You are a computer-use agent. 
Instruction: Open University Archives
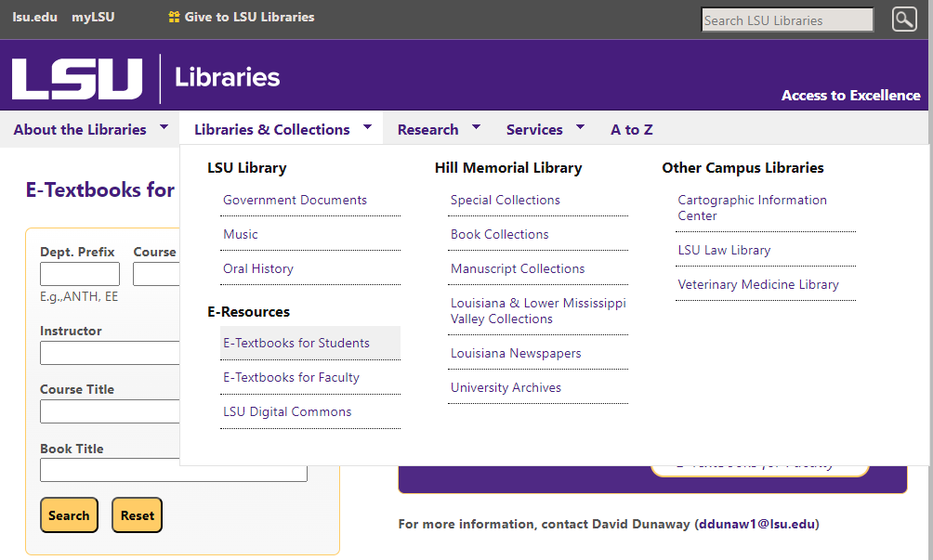click(506, 387)
